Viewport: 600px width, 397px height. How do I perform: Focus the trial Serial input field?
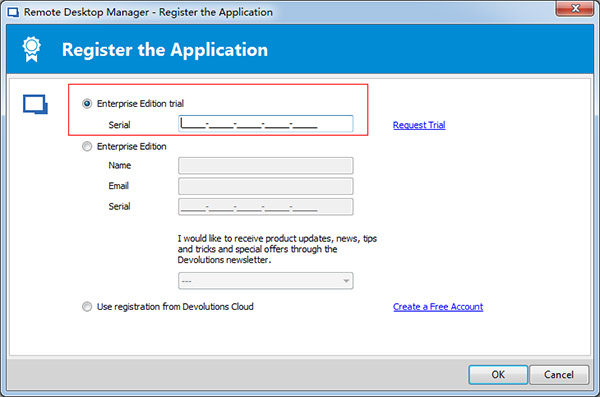pos(266,124)
